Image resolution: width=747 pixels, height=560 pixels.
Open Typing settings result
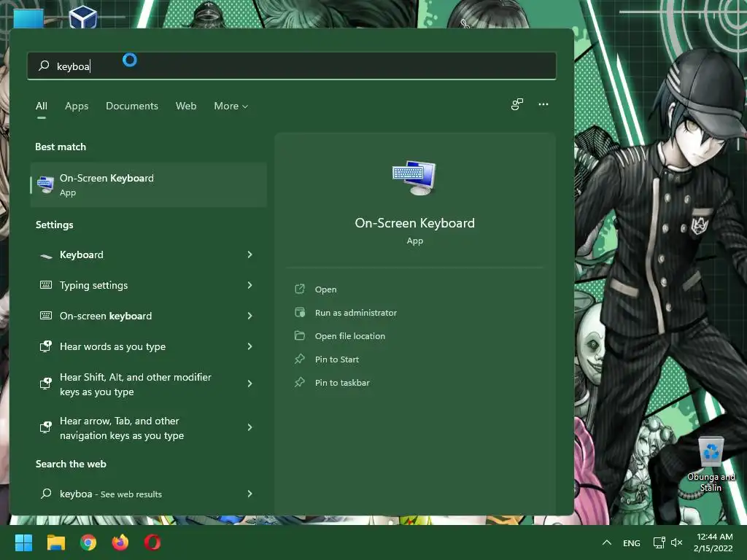click(148, 285)
